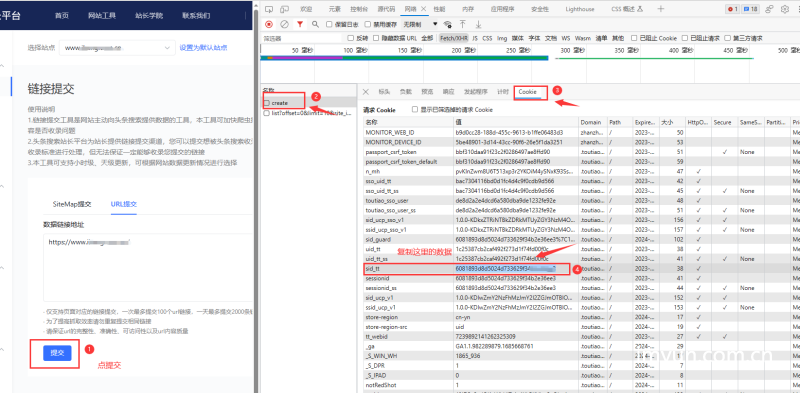This screenshot has width=800, height=393.
Task: Click the inspect element picker icon
Action: pos(269,9)
